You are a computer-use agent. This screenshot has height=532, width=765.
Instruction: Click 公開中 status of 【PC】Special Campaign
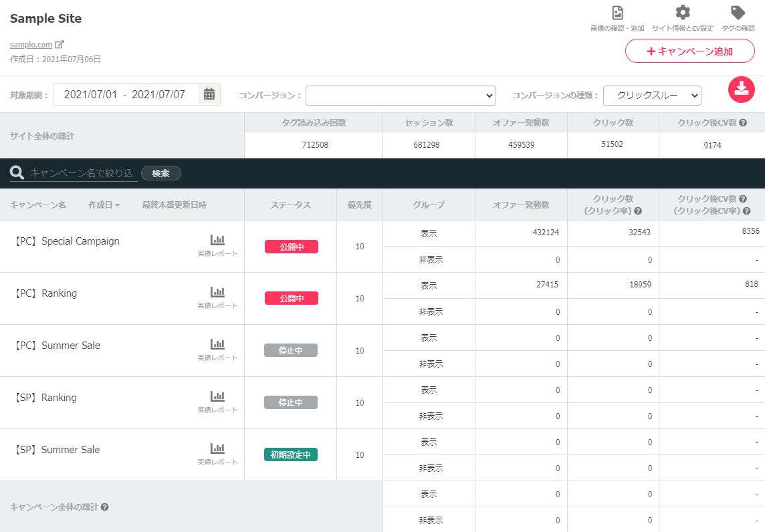(x=291, y=247)
